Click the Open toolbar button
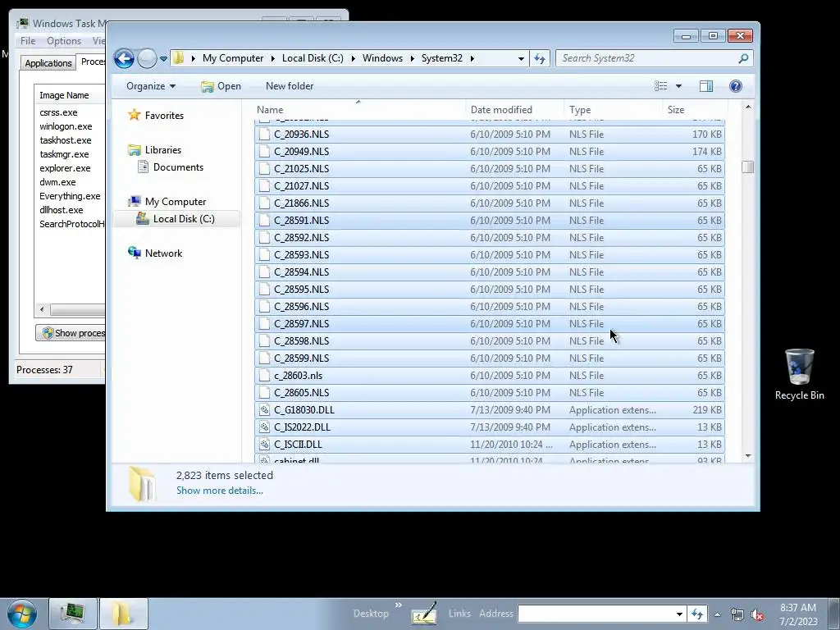The height and width of the screenshot is (630, 840). (x=221, y=86)
